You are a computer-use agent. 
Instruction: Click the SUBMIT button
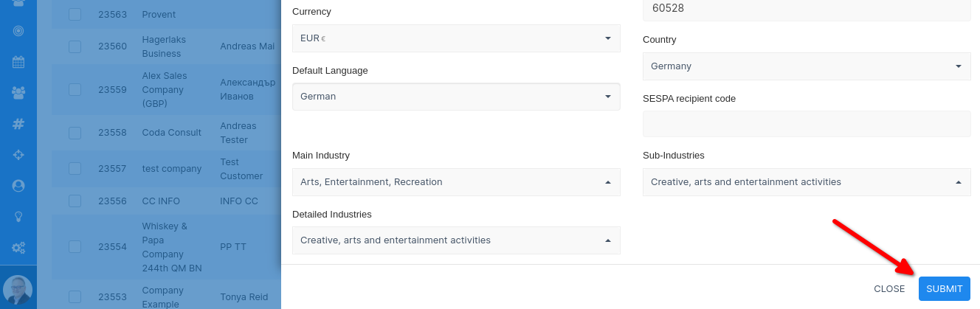coord(944,289)
